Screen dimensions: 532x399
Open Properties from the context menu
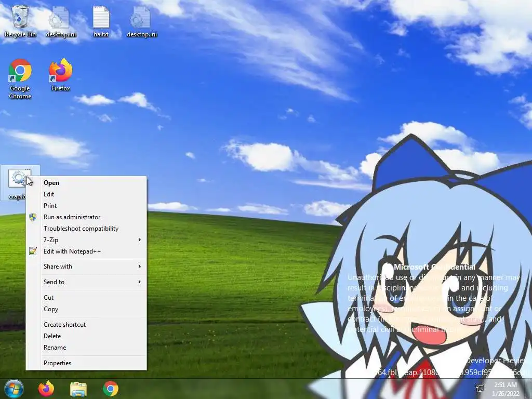86,363
